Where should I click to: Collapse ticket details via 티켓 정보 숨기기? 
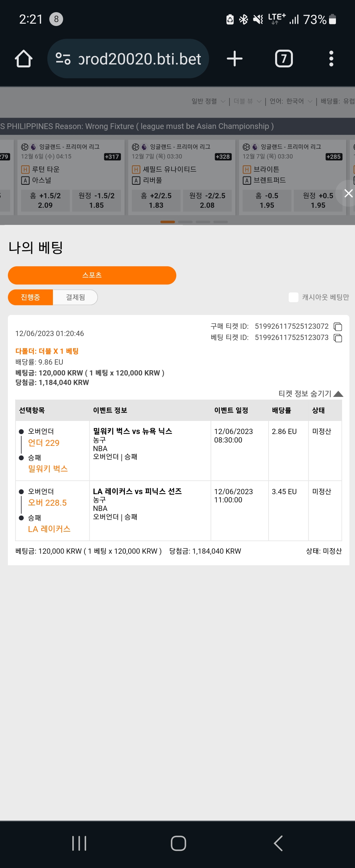(x=311, y=394)
